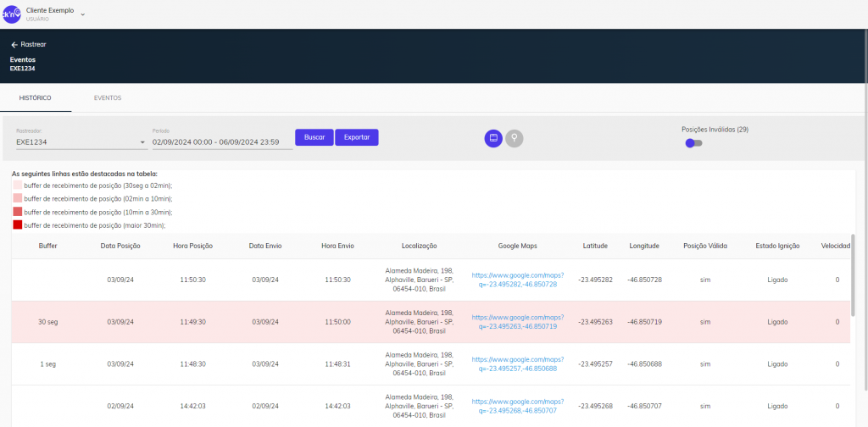Click latitude cell -23.495282
This screenshot has height=427, width=868.
pos(595,280)
